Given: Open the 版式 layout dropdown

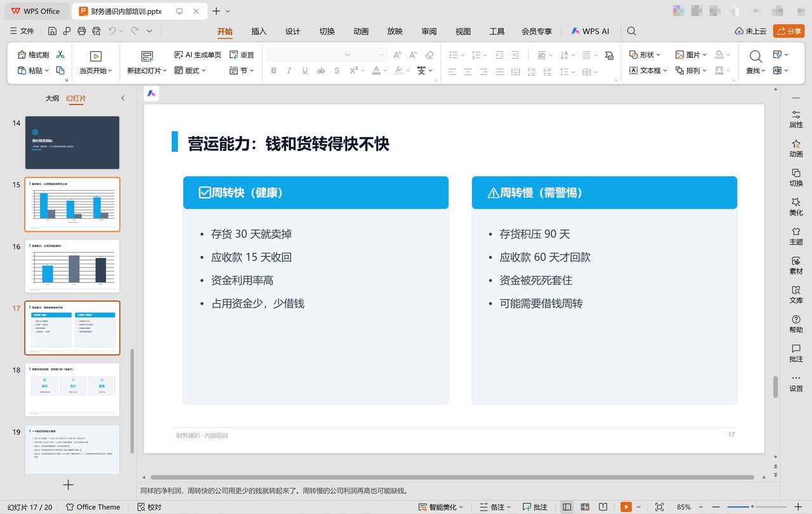Looking at the screenshot, I should pyautogui.click(x=203, y=71).
